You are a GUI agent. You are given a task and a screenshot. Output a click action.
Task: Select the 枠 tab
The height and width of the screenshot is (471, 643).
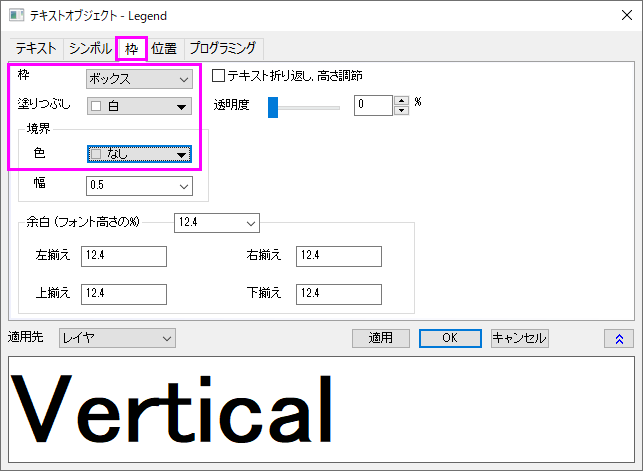coord(131,49)
